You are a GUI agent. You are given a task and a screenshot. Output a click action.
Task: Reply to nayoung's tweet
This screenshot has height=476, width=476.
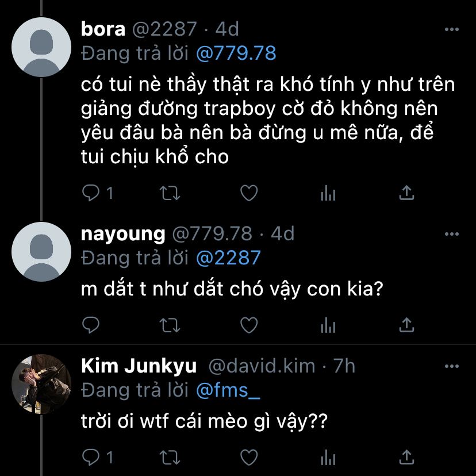[91, 325]
